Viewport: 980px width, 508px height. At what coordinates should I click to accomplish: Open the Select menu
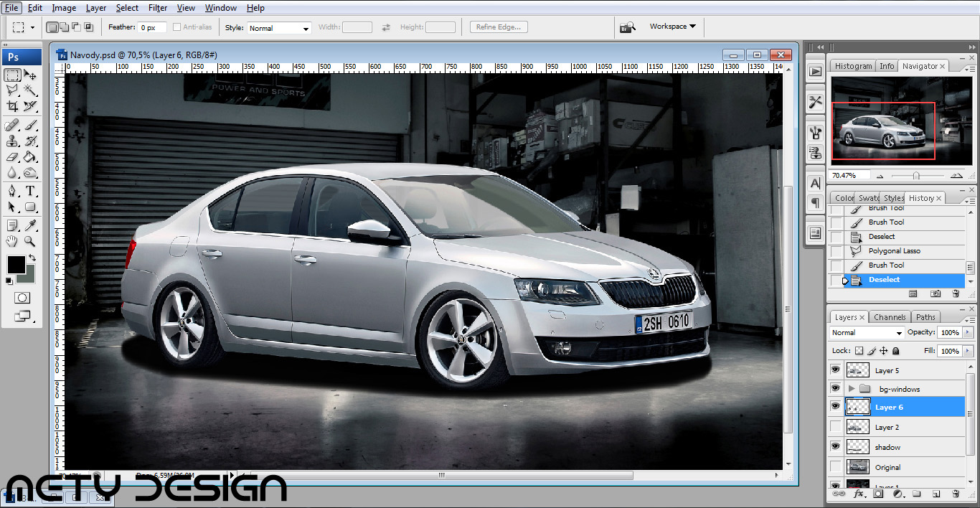point(127,8)
